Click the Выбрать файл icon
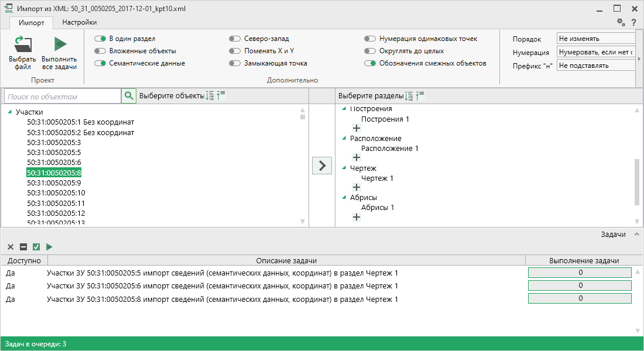Image resolution: width=644 pixels, height=351 pixels. [22, 45]
